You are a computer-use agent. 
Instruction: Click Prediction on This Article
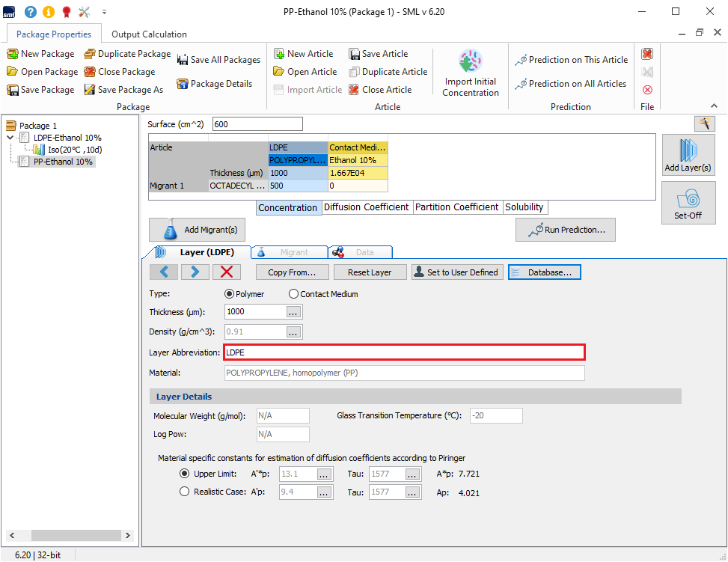pos(572,60)
